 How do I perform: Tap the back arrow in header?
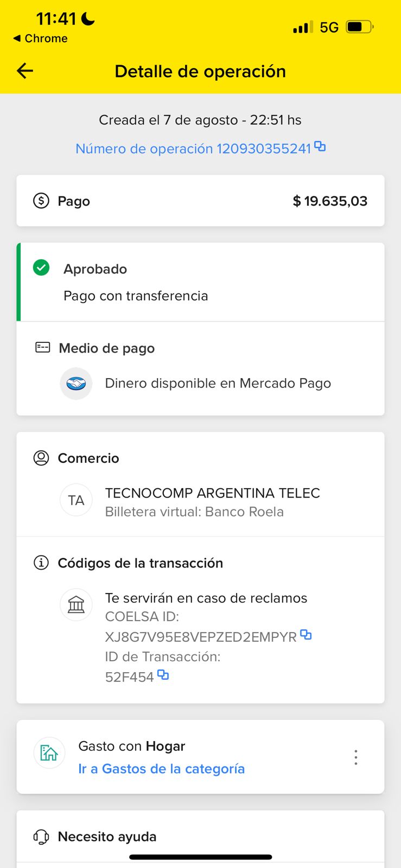(x=25, y=71)
